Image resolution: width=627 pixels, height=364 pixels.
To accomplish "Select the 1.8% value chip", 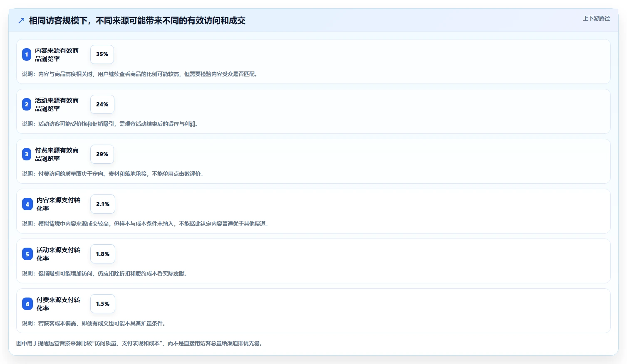I will (103, 254).
